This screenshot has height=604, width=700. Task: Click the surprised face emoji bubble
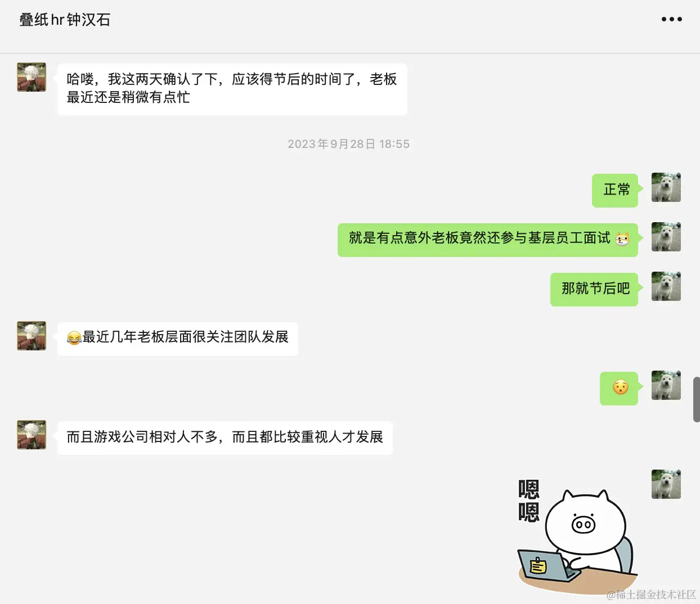coord(619,388)
